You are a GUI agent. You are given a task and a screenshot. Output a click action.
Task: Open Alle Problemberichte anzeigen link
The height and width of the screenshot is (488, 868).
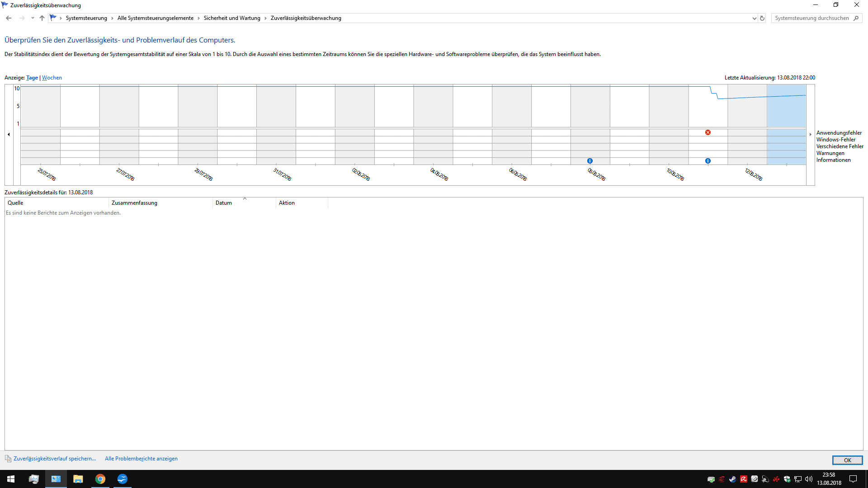point(141,459)
